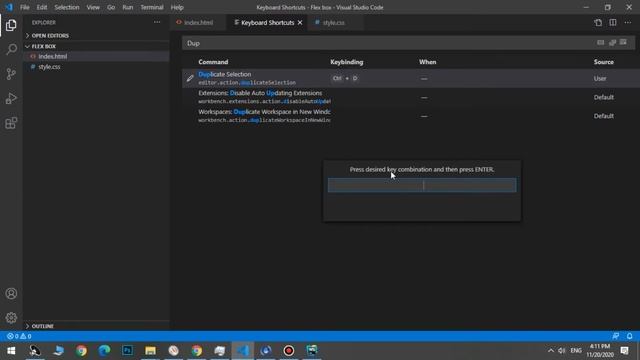Open Run and Debug view
The height and width of the screenshot is (360, 640).
click(x=11, y=98)
